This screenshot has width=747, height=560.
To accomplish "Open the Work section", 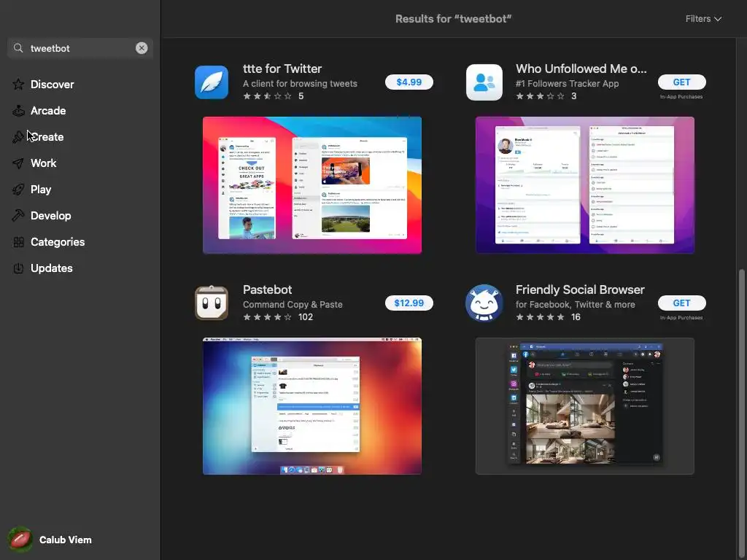I will [x=43, y=163].
